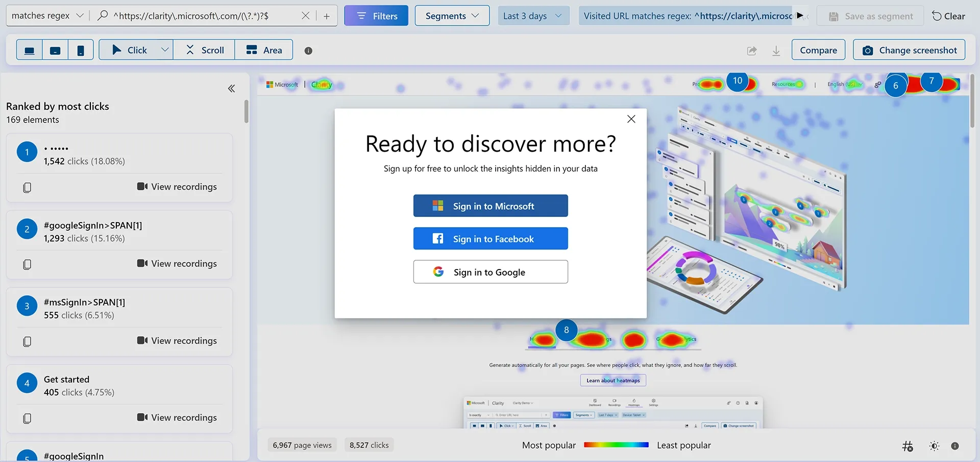Click the brightness adjustment icon
The height and width of the screenshot is (462, 980).
(x=934, y=446)
